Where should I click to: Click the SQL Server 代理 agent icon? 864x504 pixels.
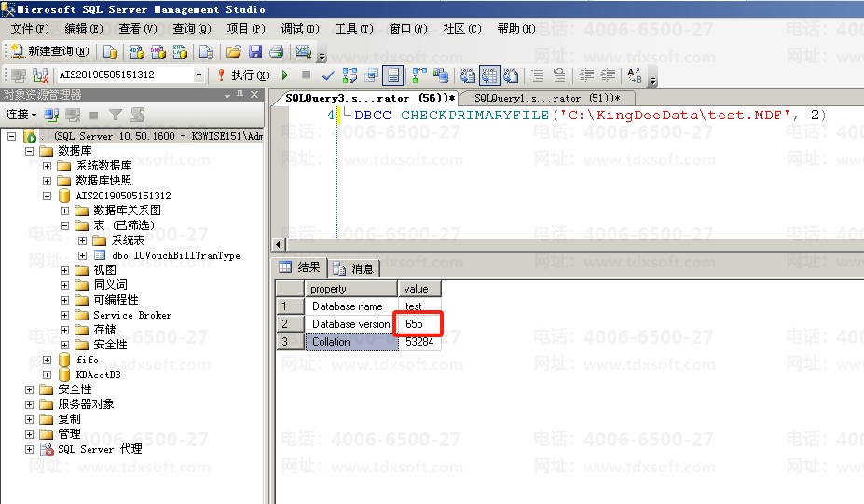pos(47,449)
